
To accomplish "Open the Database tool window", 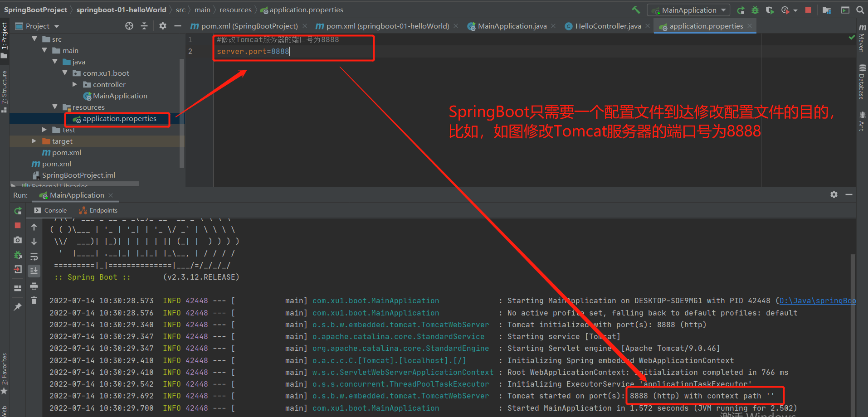I will (x=862, y=82).
